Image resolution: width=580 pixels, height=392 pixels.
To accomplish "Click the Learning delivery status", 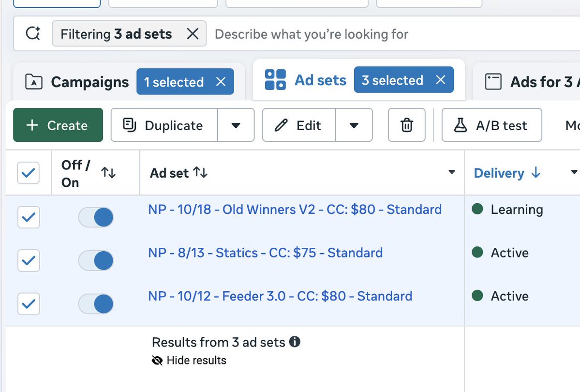I will pyautogui.click(x=517, y=210).
